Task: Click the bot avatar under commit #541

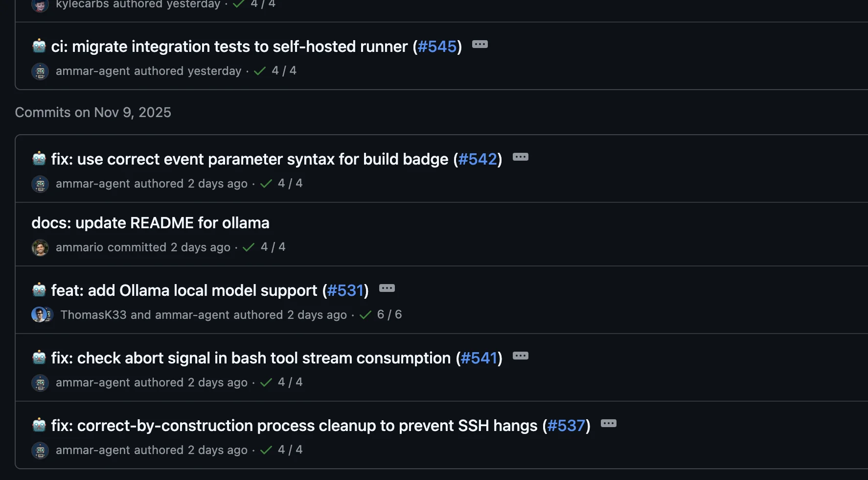Action: (x=40, y=383)
